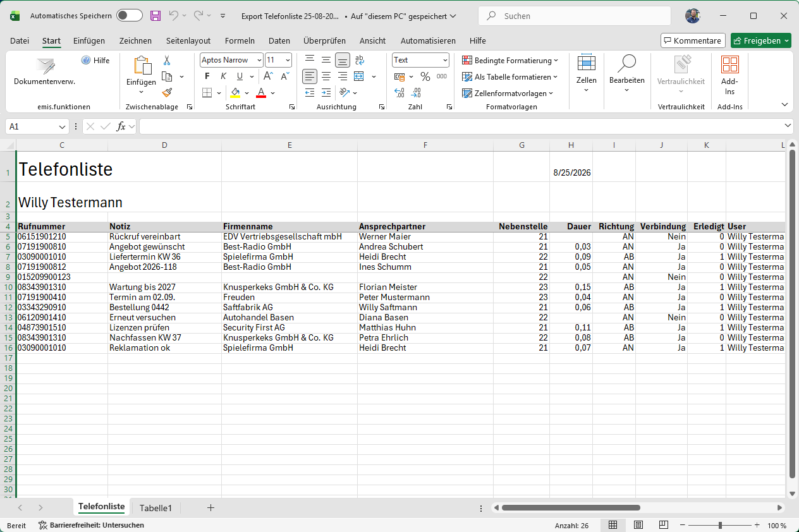Screen dimensions: 799x532
Task: Click the Save floppy disk icon
Action: (156, 15)
